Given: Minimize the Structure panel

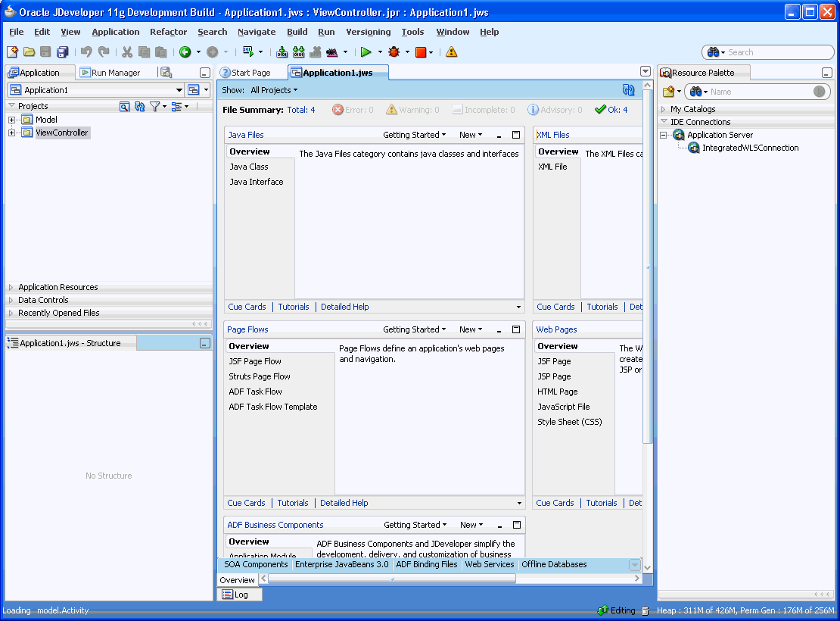Looking at the screenshot, I should tap(204, 343).
